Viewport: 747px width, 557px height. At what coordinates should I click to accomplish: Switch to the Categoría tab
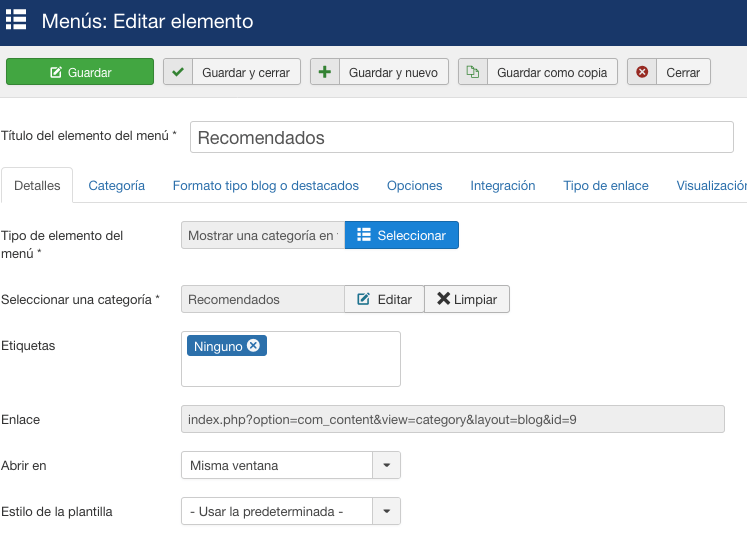pos(117,186)
